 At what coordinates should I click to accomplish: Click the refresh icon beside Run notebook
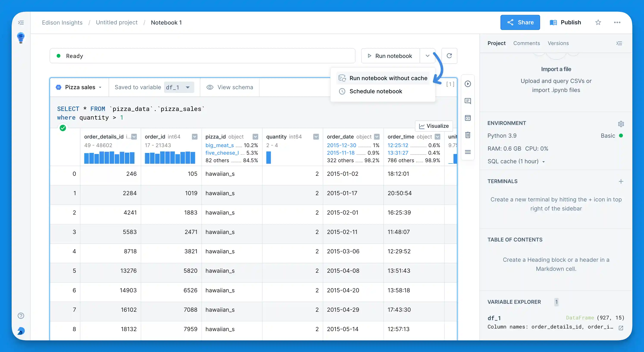point(449,56)
